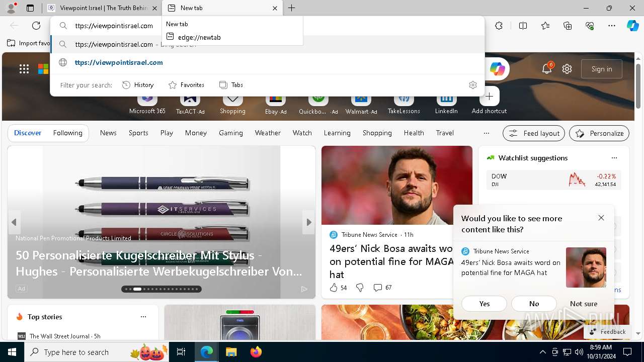The image size is (644, 362).
Task: Select the Following feed tab
Action: coord(67,133)
